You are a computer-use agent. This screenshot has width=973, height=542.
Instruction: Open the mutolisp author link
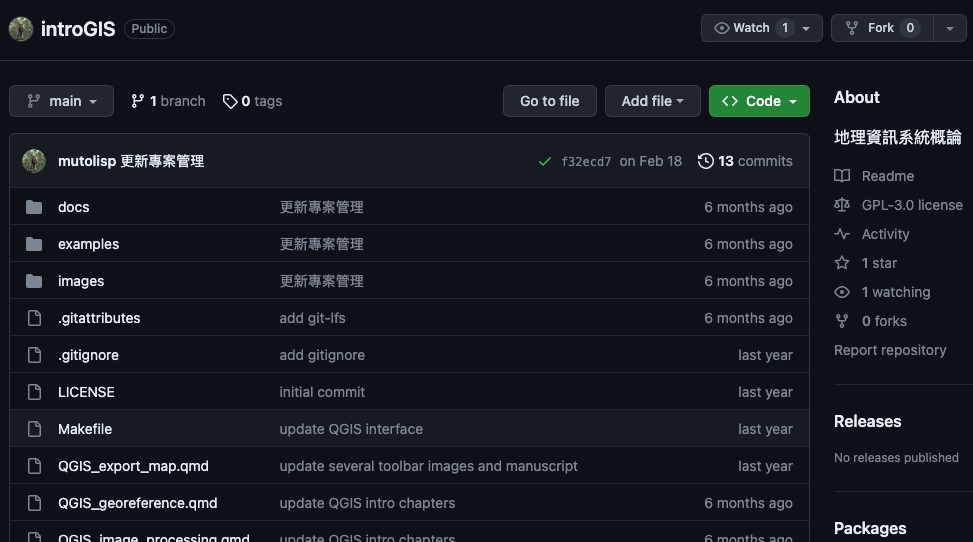pyautogui.click(x=87, y=161)
